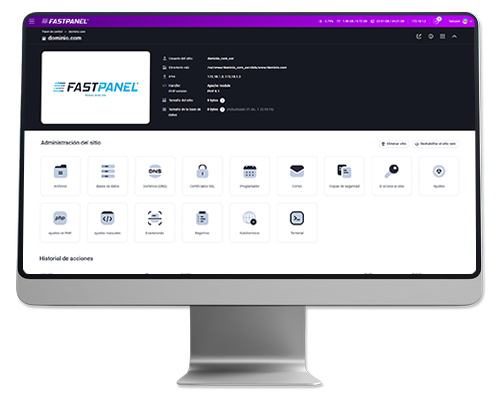
Task: Open the Copias de seguridad card
Action: pyautogui.click(x=344, y=176)
